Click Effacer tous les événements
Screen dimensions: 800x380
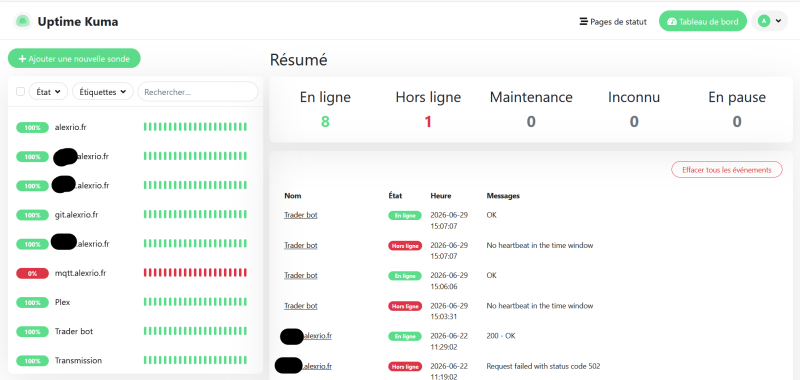pyautogui.click(x=727, y=170)
